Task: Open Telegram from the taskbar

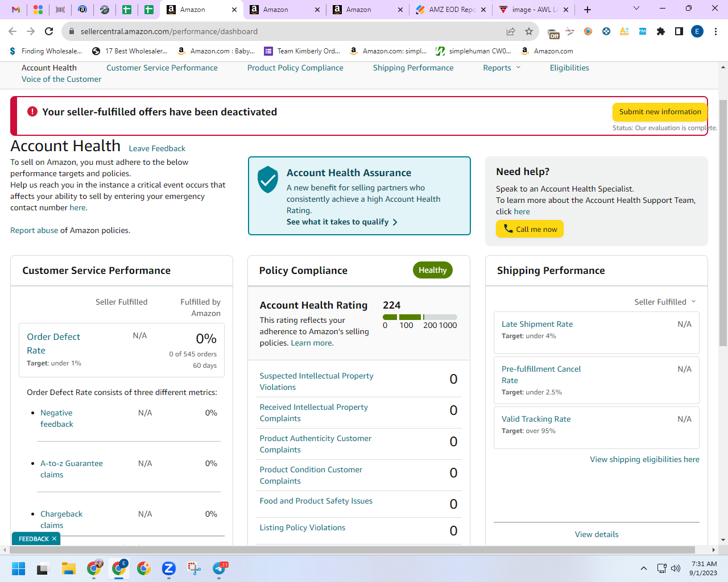Action: coord(220,568)
